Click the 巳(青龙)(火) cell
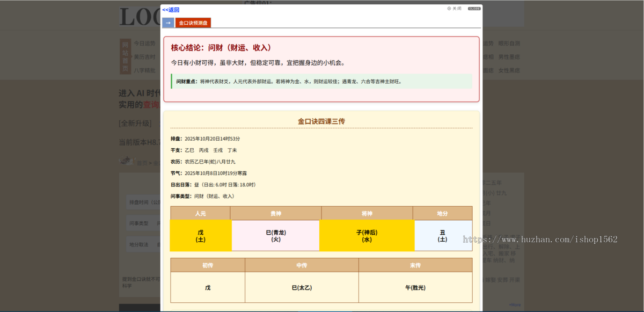 (276, 236)
